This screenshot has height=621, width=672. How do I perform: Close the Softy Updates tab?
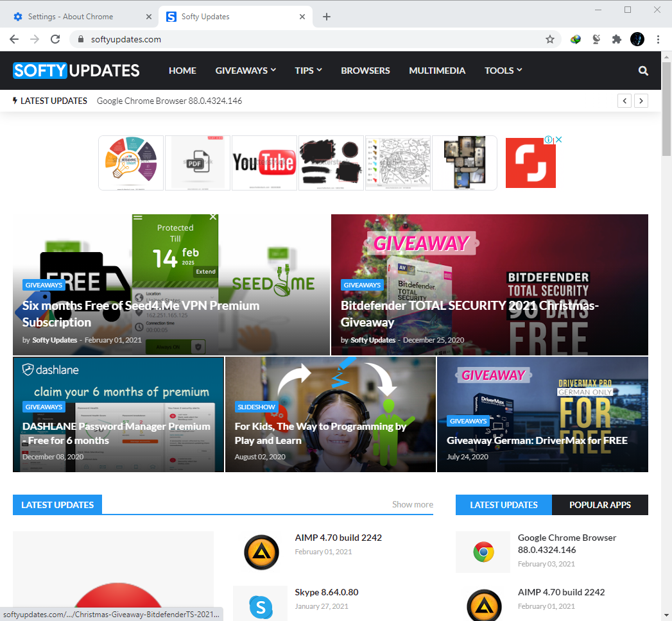coord(302,17)
